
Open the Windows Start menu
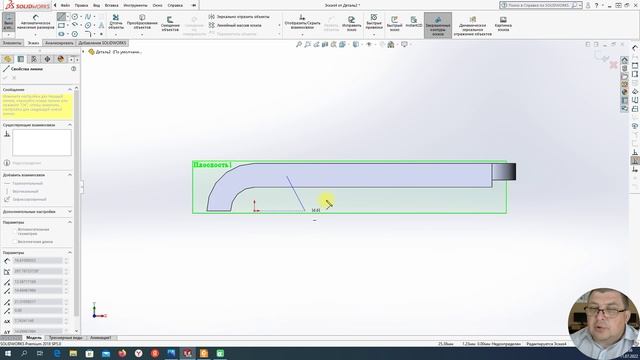pos(8,353)
